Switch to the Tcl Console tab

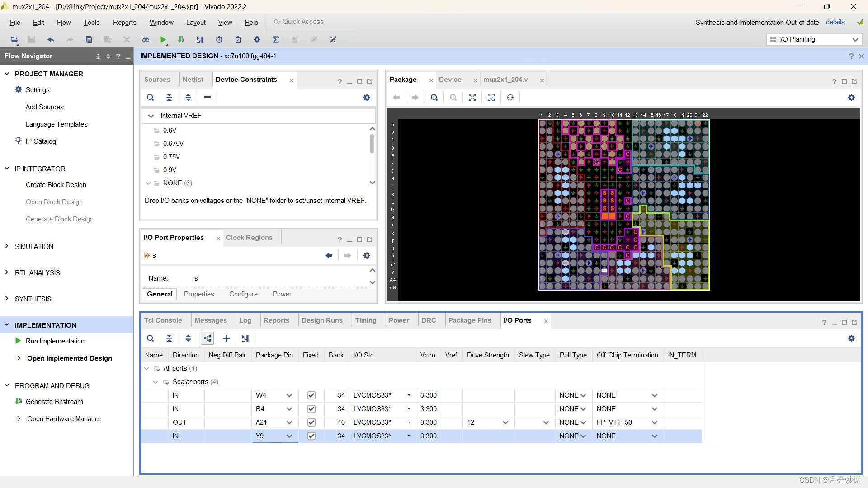pyautogui.click(x=163, y=320)
